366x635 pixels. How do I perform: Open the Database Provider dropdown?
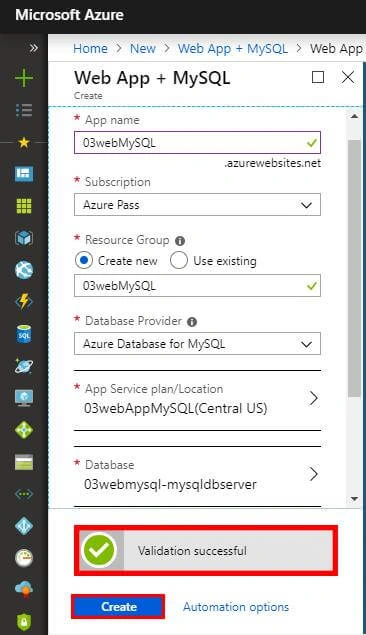[197, 344]
